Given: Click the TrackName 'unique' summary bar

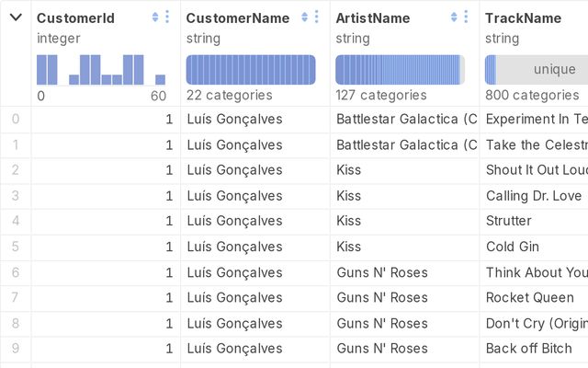Looking at the screenshot, I should point(542,70).
